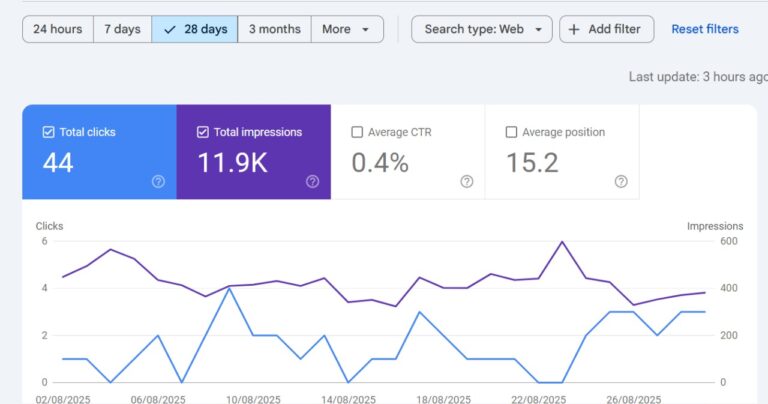Click the purple impressions line's highest peak
The image size is (768, 404).
tap(562, 242)
